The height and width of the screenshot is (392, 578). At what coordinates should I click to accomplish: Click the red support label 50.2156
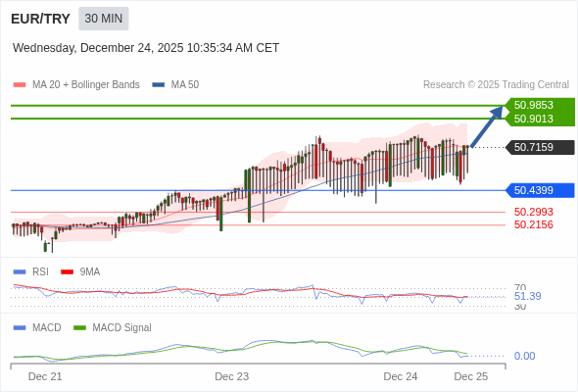[534, 224]
